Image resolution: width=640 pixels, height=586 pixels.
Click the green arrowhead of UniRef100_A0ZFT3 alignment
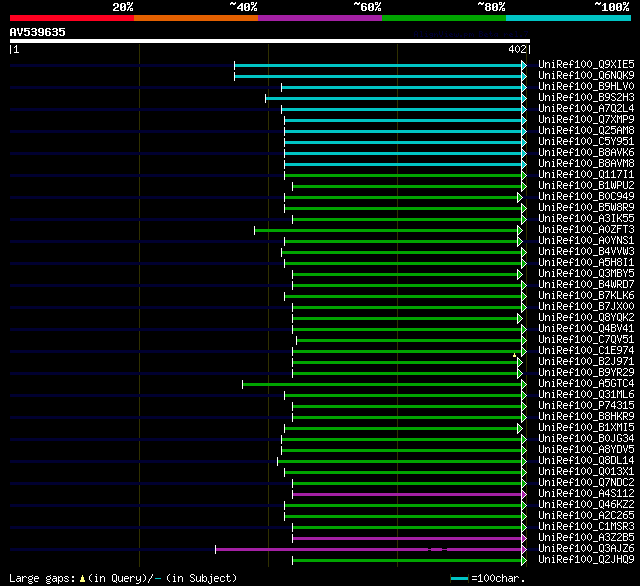point(520,231)
